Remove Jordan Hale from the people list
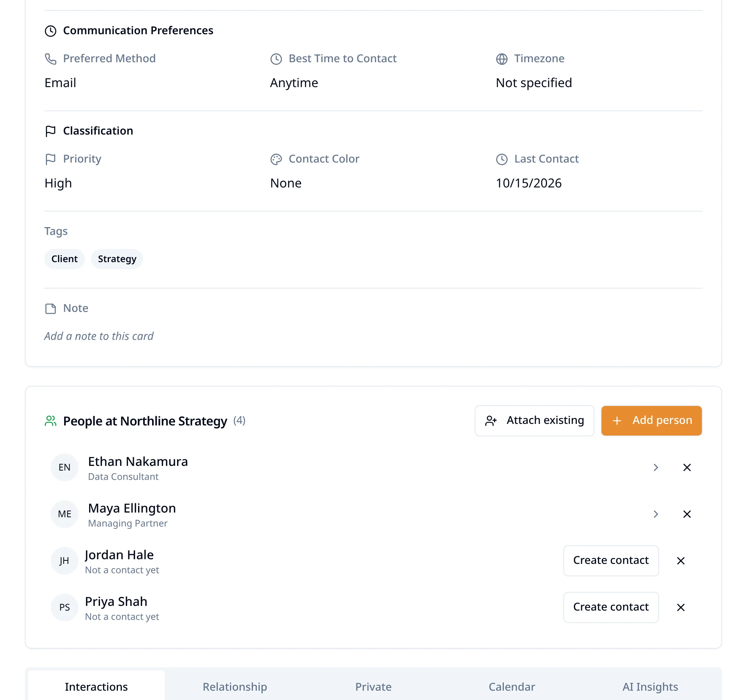This screenshot has width=747, height=700. pyautogui.click(x=681, y=561)
